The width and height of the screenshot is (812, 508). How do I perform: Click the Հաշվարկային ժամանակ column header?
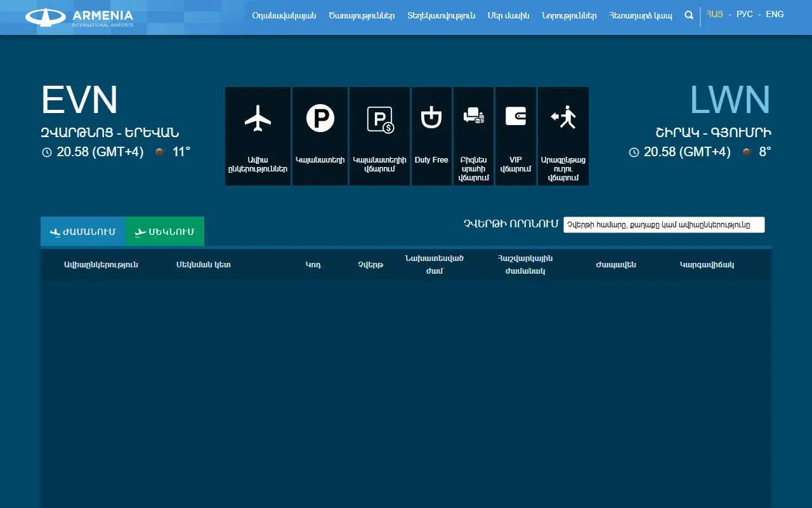pos(525,265)
